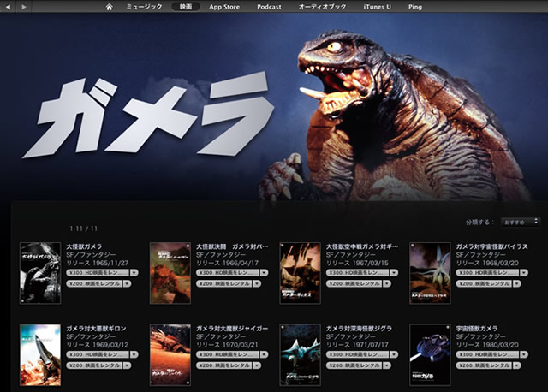Rent ガメラ対大魔獣ジャイガー HD for ¥300
Viewport: 548px width, 392px height.
pos(228,354)
